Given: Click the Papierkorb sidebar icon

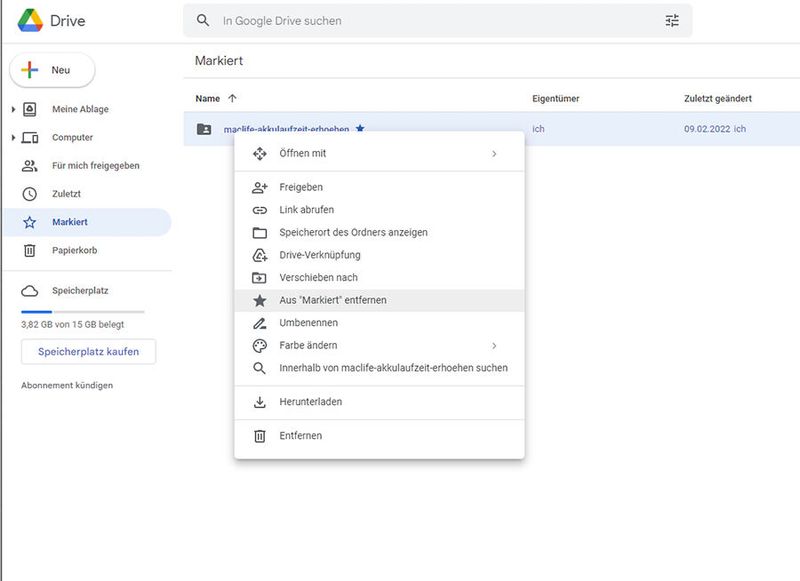Looking at the screenshot, I should click(30, 250).
